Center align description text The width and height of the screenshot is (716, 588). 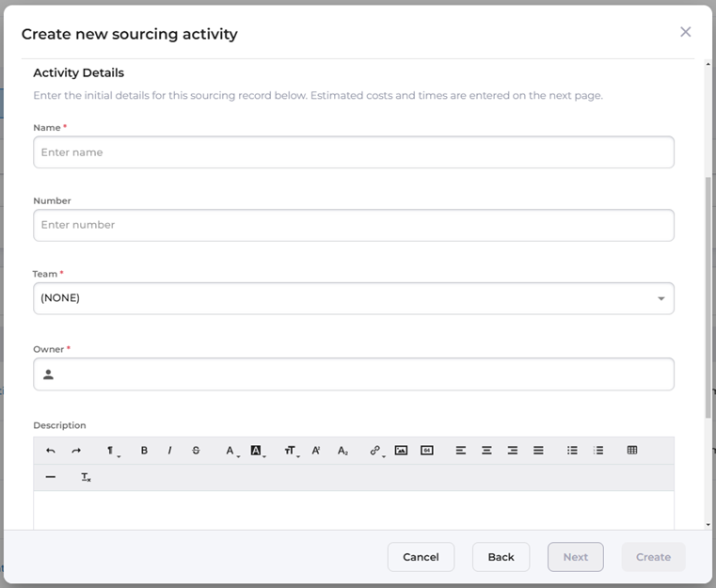486,451
